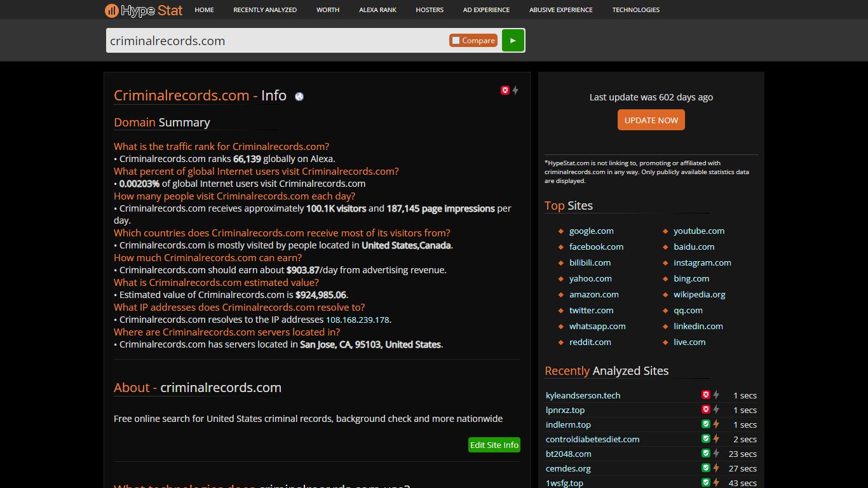
Task: Open facebook.com in Top Sites
Action: [596, 247]
